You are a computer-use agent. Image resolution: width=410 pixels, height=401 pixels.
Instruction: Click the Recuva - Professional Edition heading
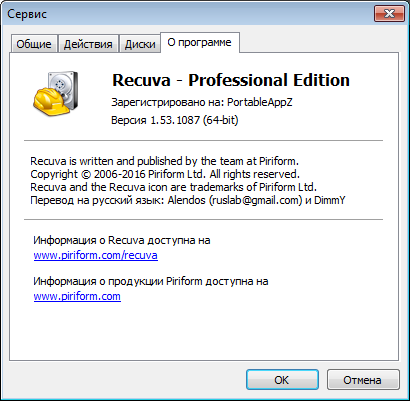(x=231, y=80)
